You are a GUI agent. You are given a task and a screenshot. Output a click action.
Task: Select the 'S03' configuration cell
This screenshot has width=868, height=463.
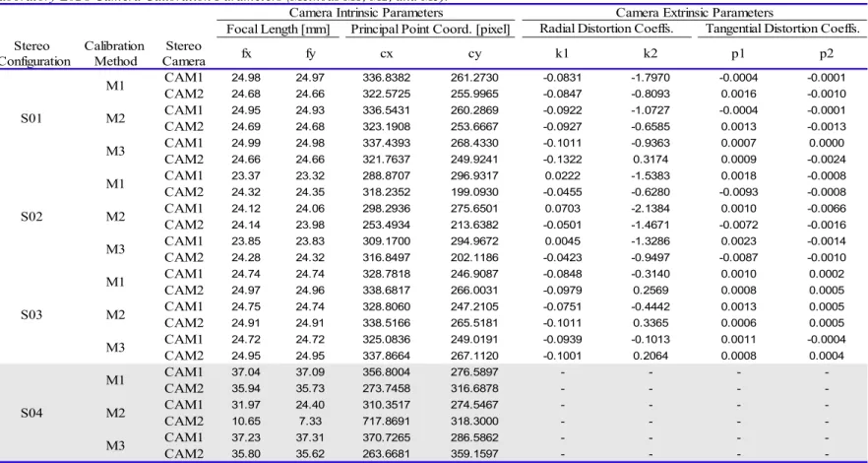click(32, 315)
